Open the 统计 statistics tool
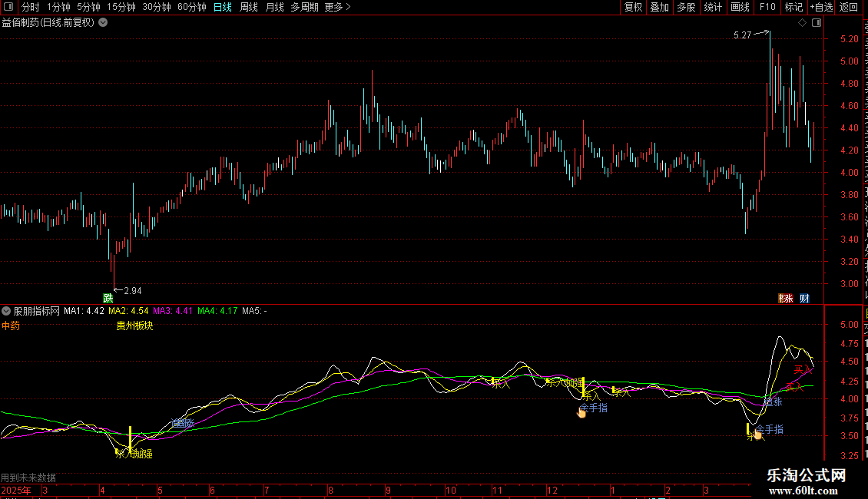 (713, 7)
